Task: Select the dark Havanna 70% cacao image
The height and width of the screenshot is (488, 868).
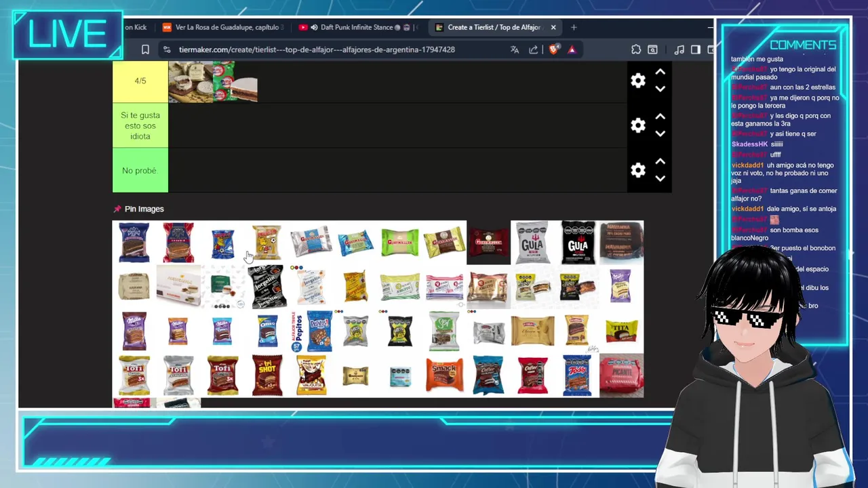Action: click(621, 243)
